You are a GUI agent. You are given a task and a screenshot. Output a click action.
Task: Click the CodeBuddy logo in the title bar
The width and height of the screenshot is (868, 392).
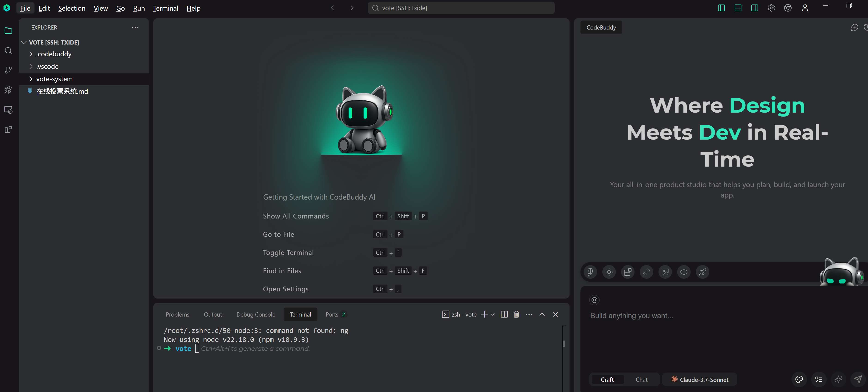coord(7,8)
